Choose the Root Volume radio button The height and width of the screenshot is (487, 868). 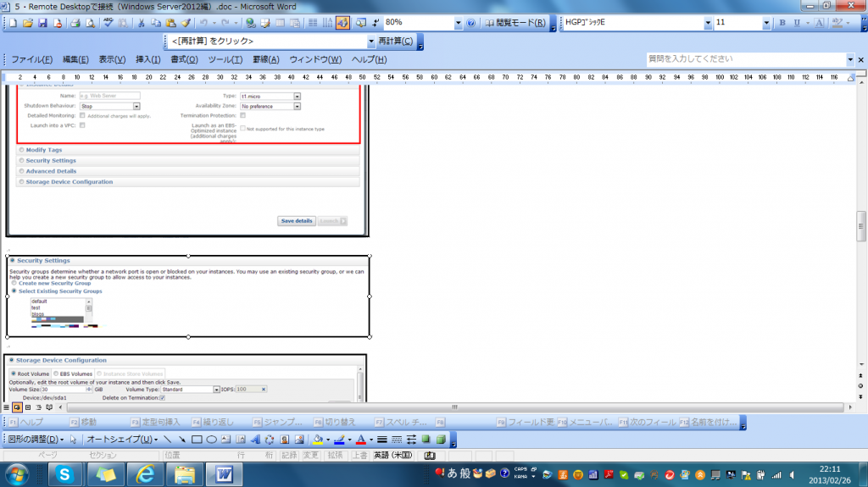[14, 374]
